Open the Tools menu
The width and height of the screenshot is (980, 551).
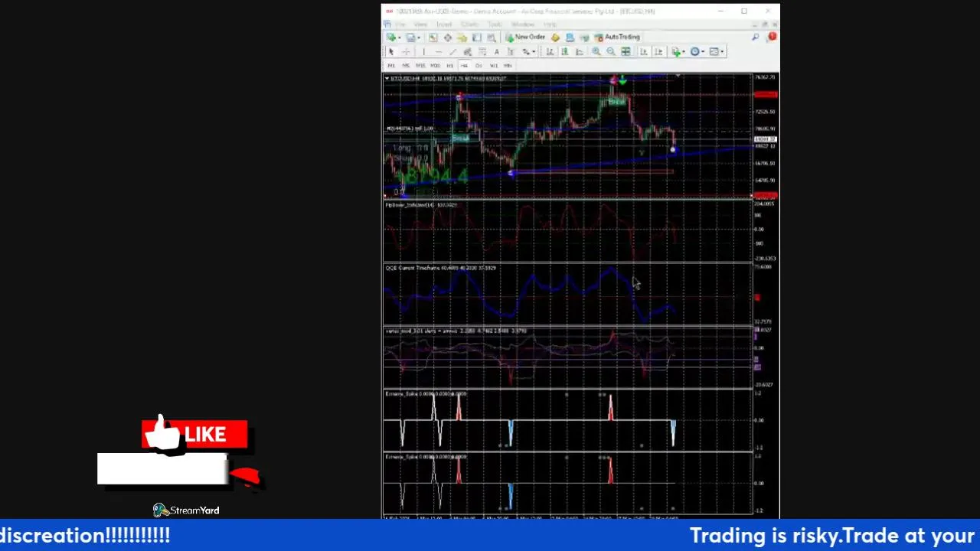(x=493, y=24)
